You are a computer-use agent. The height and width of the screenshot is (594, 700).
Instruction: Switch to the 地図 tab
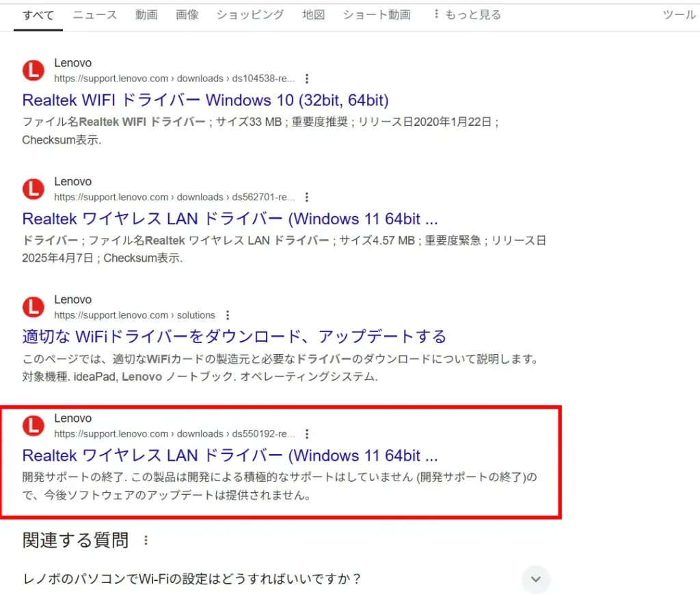(x=313, y=15)
